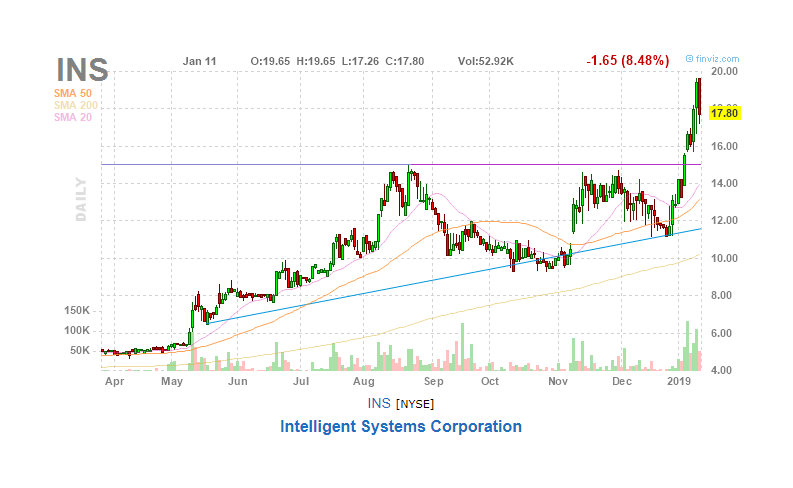
Task: Select the SMA 20 legend label
Action: [x=73, y=117]
